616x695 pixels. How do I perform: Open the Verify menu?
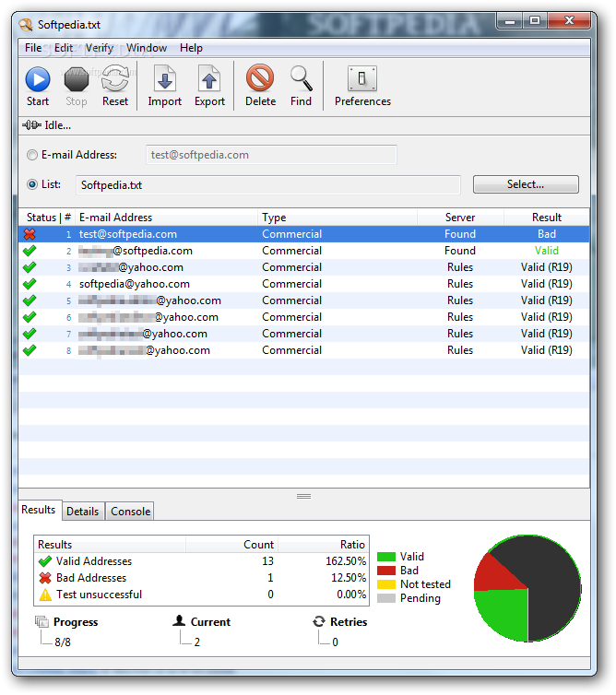point(100,48)
